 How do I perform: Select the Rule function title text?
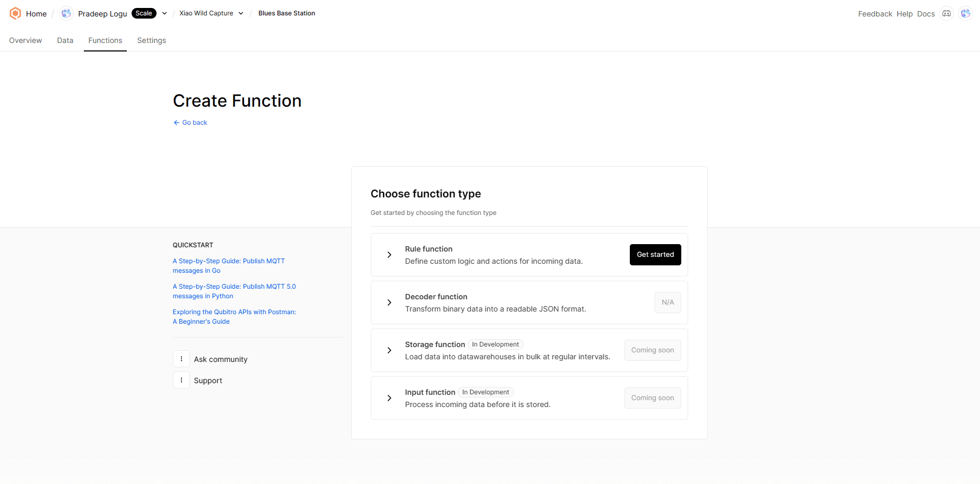(x=429, y=249)
